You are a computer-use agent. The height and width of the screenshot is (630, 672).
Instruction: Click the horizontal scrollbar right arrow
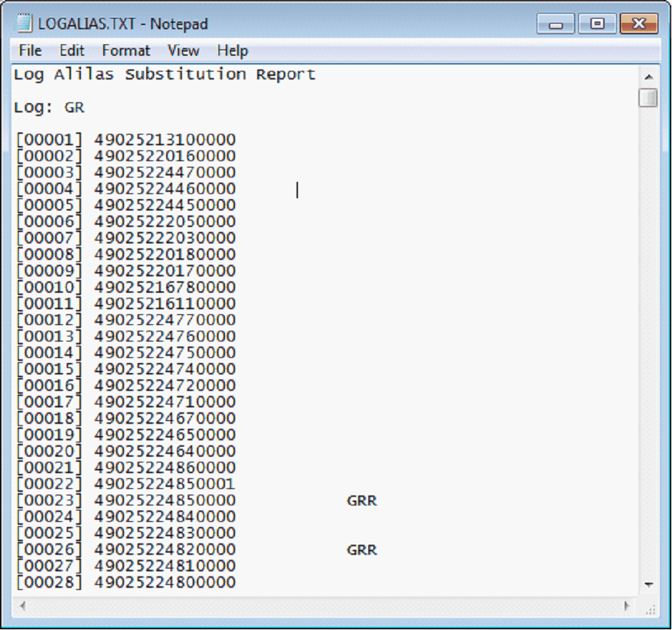(628, 606)
